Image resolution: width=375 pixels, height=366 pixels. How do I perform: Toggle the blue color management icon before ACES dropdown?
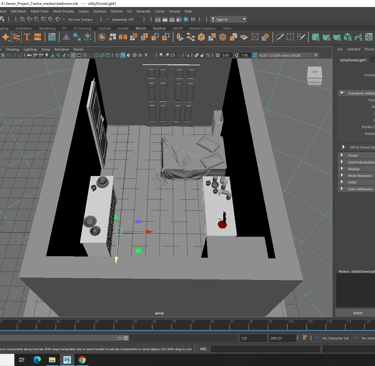255,55
